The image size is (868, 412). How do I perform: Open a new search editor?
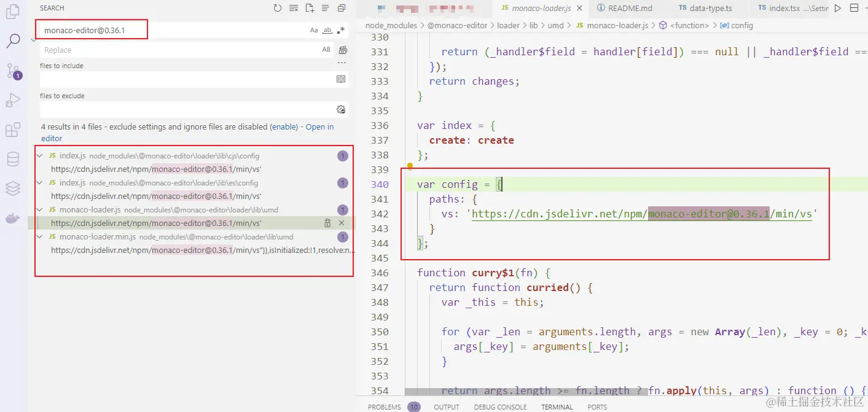point(310,8)
